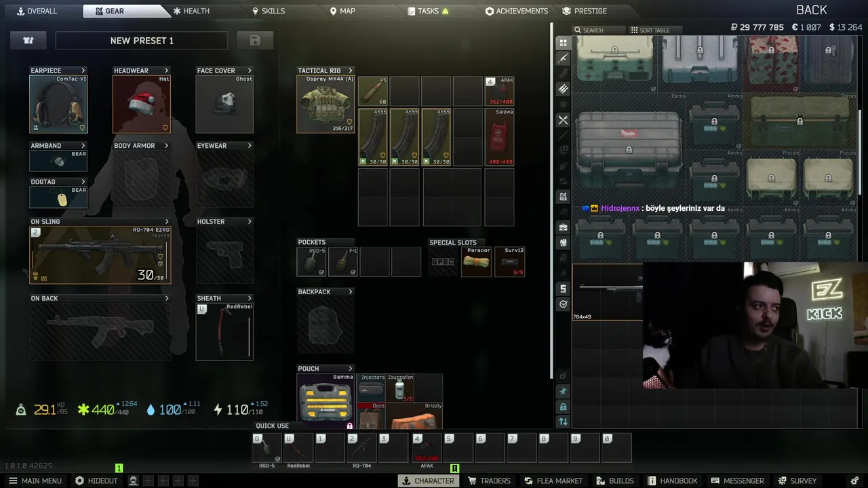Toggle the padlock icon in stash sidebar

click(563, 407)
